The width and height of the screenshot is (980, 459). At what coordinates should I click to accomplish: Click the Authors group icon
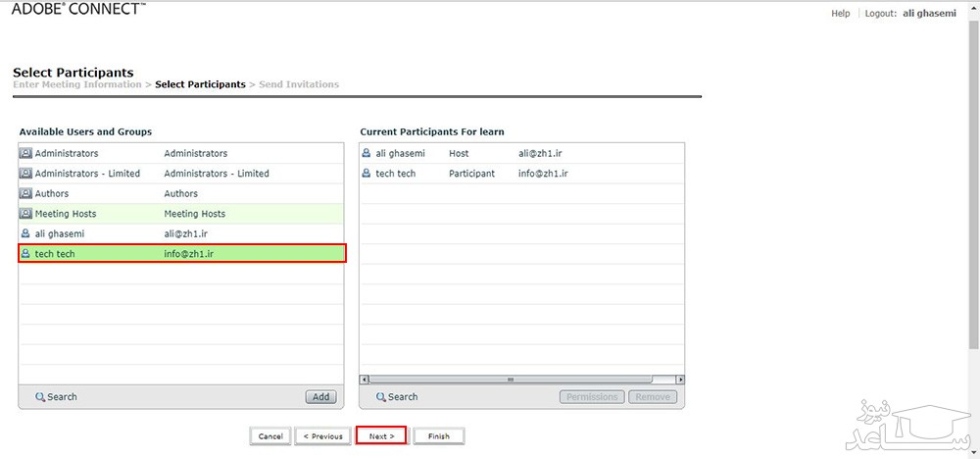(26, 194)
